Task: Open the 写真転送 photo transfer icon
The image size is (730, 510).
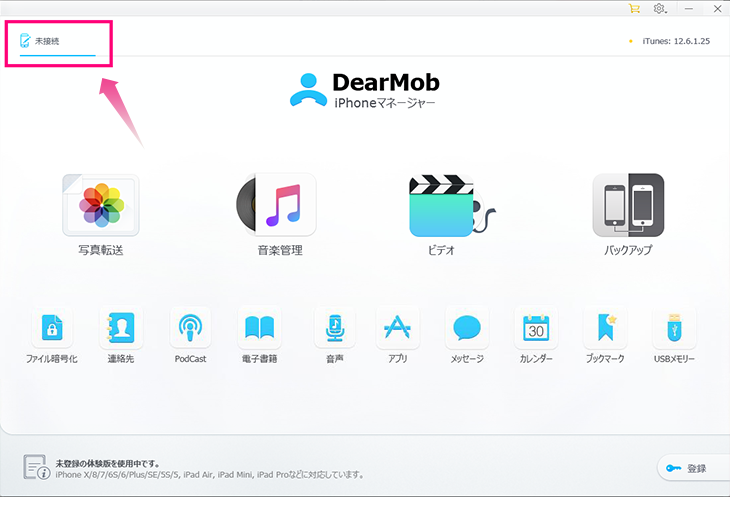Action: [x=101, y=205]
